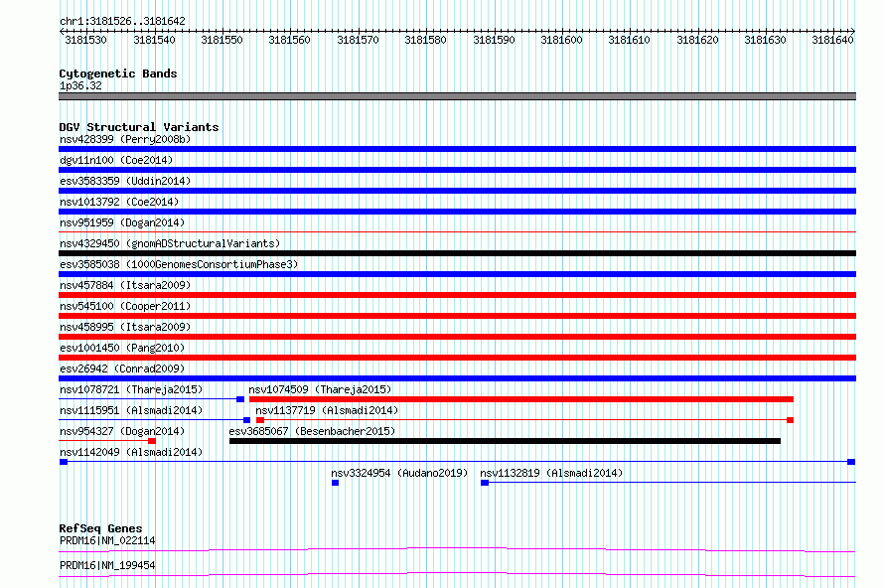Click the red end block of nsv954327

pos(152,441)
